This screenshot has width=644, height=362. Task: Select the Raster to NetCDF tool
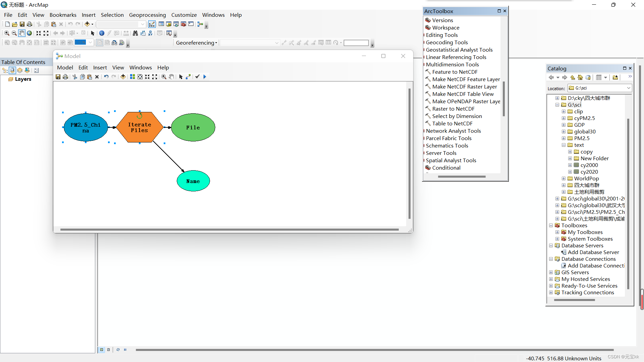(x=453, y=109)
